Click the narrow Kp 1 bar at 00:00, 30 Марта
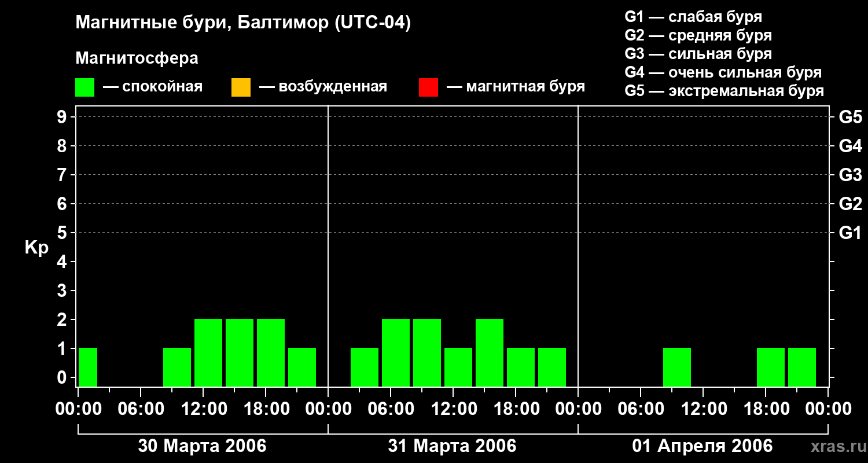 pos(88,367)
